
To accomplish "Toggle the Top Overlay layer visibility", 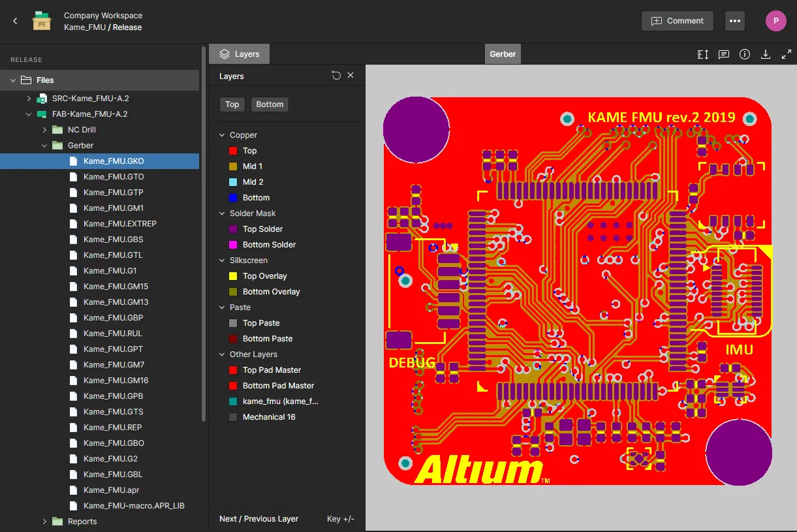I will click(233, 276).
